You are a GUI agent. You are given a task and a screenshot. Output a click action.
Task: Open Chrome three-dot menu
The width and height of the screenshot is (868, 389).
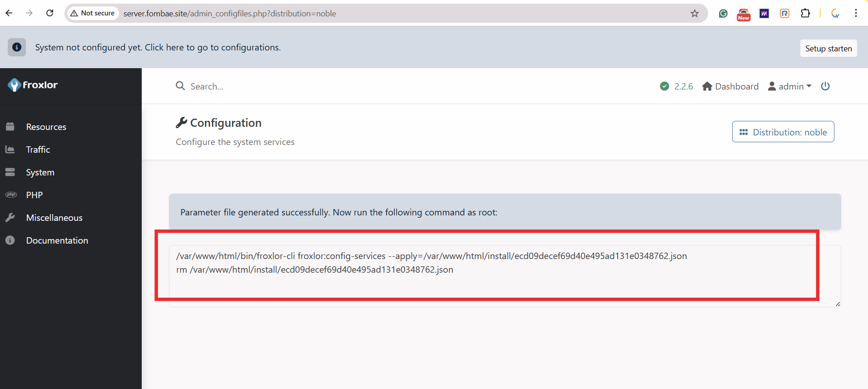(x=856, y=13)
